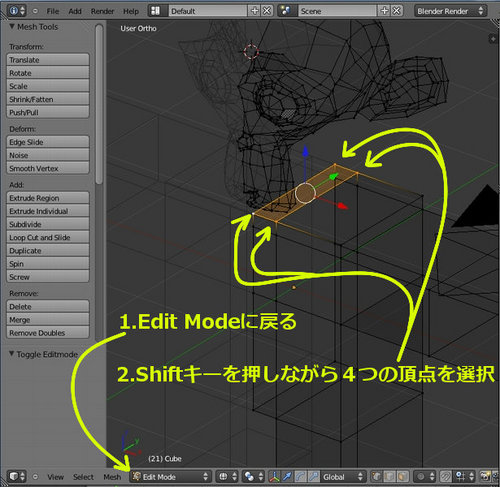Image resolution: width=500 pixels, height=487 pixels.
Task: Collapse the pulldown menus toggle in header
Action: click(35, 477)
